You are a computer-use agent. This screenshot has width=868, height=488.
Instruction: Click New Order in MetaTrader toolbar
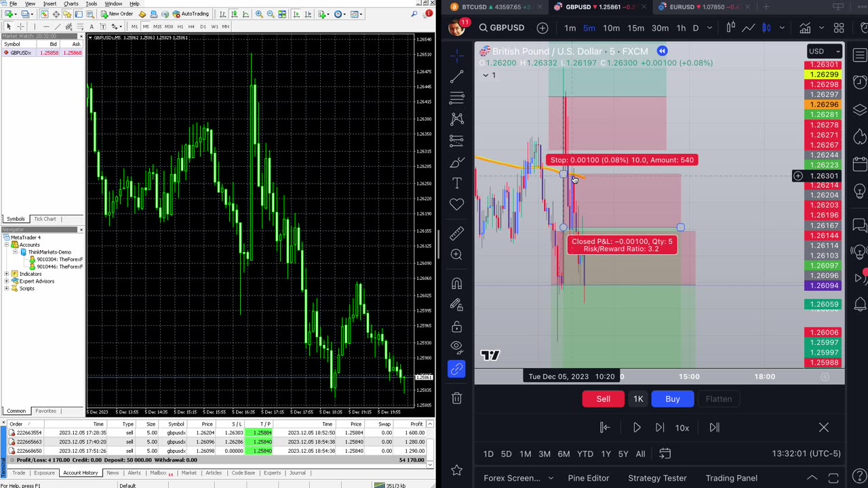117,14
